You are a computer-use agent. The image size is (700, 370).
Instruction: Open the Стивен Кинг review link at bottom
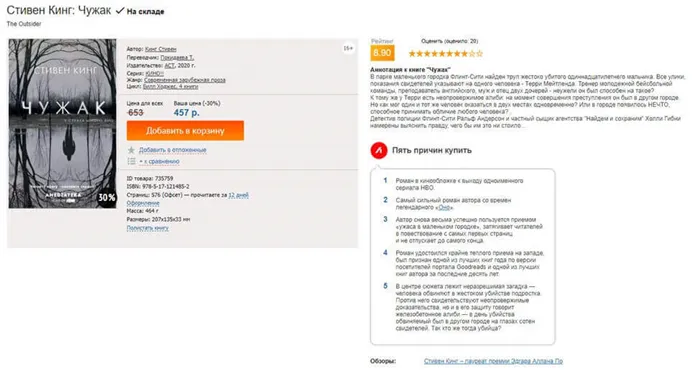pyautogui.click(x=493, y=361)
